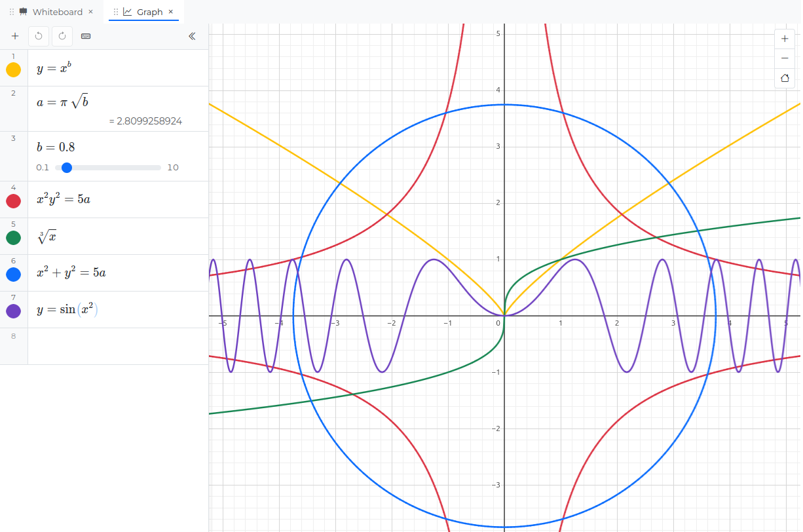
Task: Grab the Graph tab drag handle
Action: (116, 12)
